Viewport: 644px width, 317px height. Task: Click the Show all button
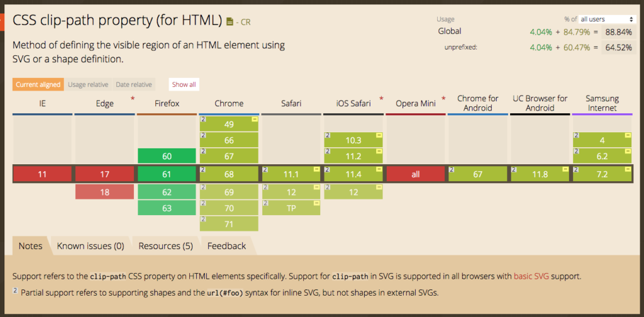click(x=184, y=84)
